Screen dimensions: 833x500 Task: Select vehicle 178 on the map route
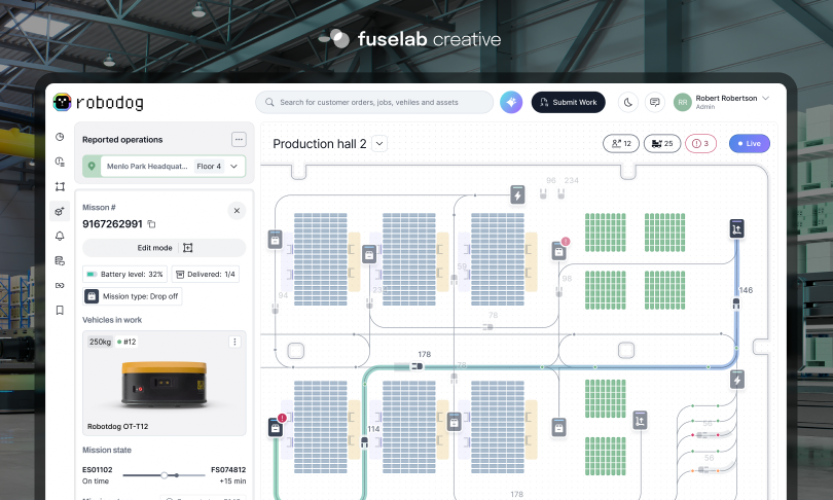(x=418, y=366)
